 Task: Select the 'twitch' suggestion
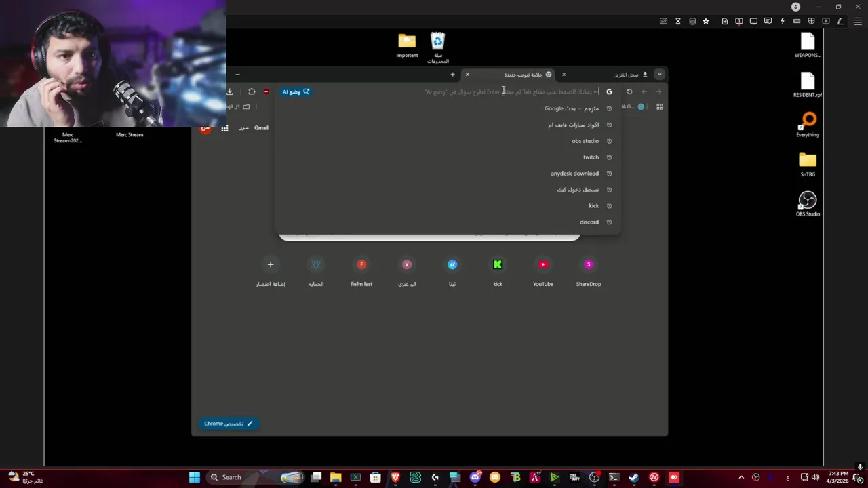click(448, 157)
